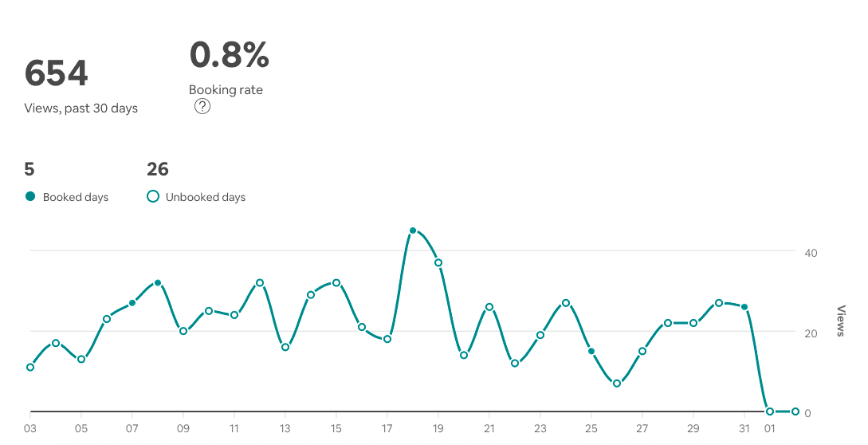Select the booked data point on day 07
The height and width of the screenshot is (445, 868).
tap(132, 303)
